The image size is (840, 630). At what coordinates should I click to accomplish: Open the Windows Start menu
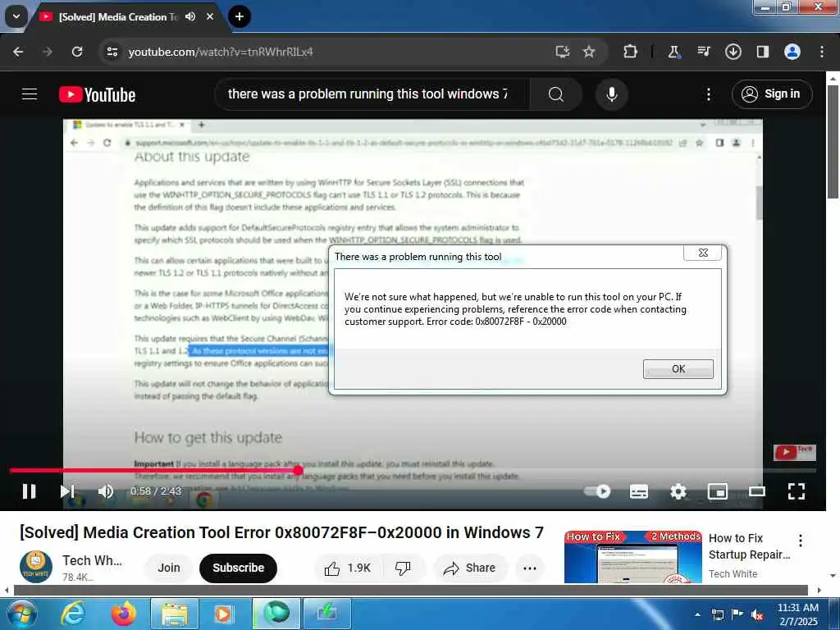(21, 614)
